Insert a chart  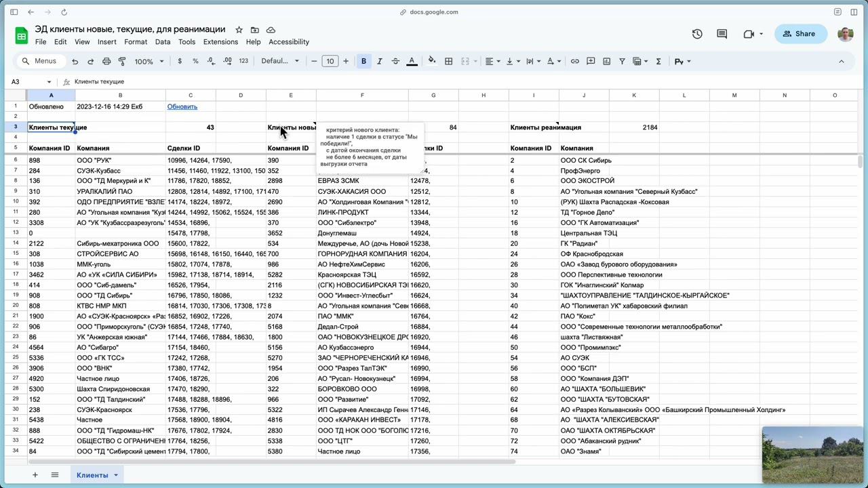(606, 61)
